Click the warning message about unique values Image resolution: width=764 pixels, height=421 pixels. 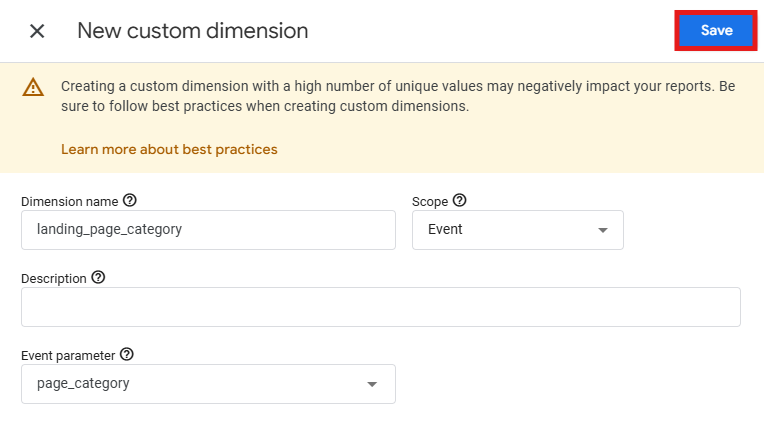click(398, 96)
